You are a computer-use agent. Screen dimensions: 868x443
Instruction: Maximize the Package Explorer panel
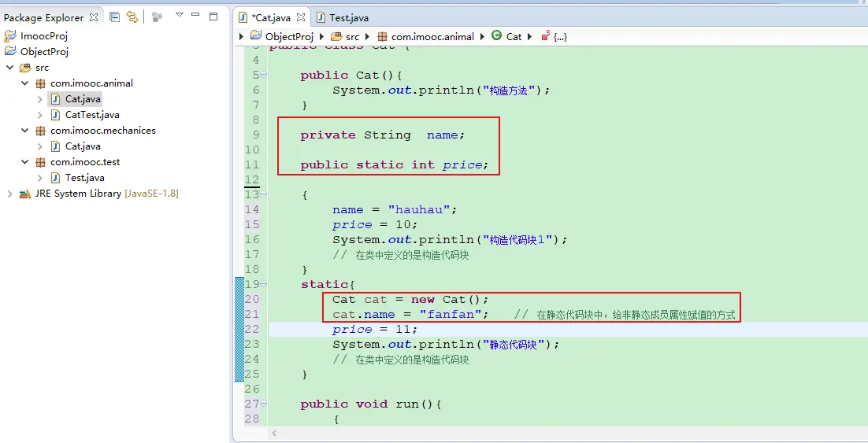tap(213, 16)
